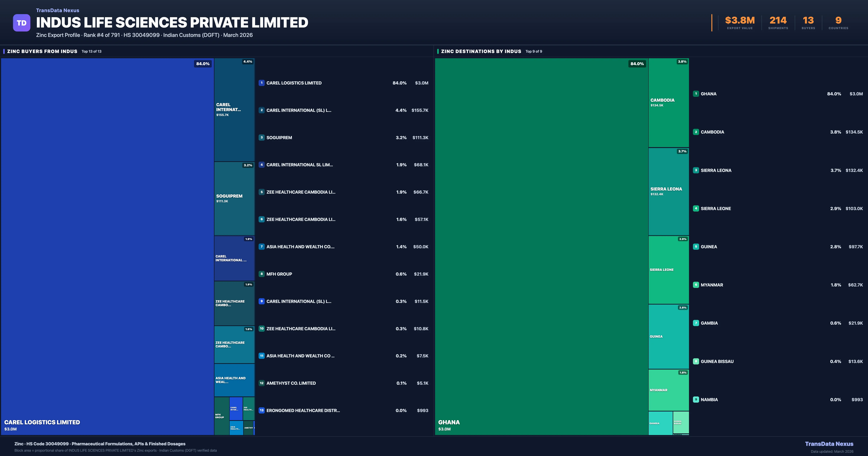Click the Cambodia $134.5K treemap tile
The image size is (868, 456).
(x=669, y=103)
